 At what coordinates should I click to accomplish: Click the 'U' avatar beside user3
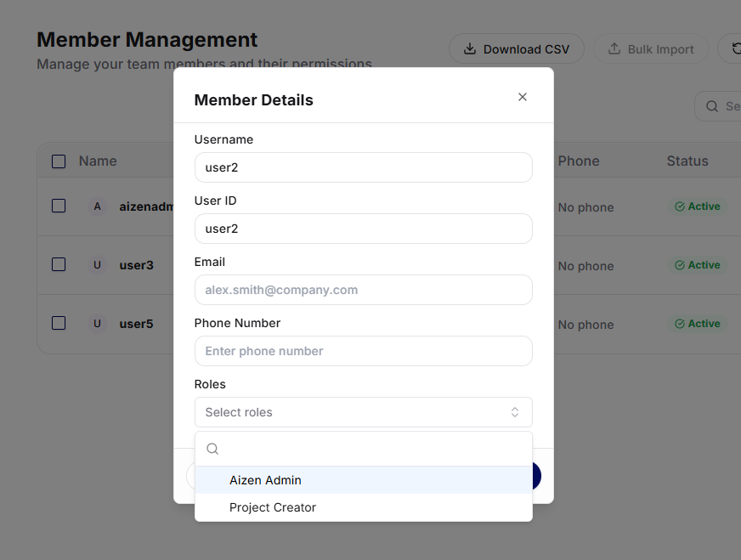coord(97,265)
